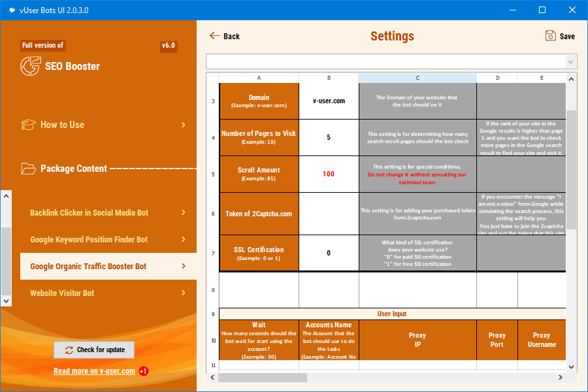This screenshot has height=392, width=588.
Task: Click the Domain label cell
Action: (259, 101)
